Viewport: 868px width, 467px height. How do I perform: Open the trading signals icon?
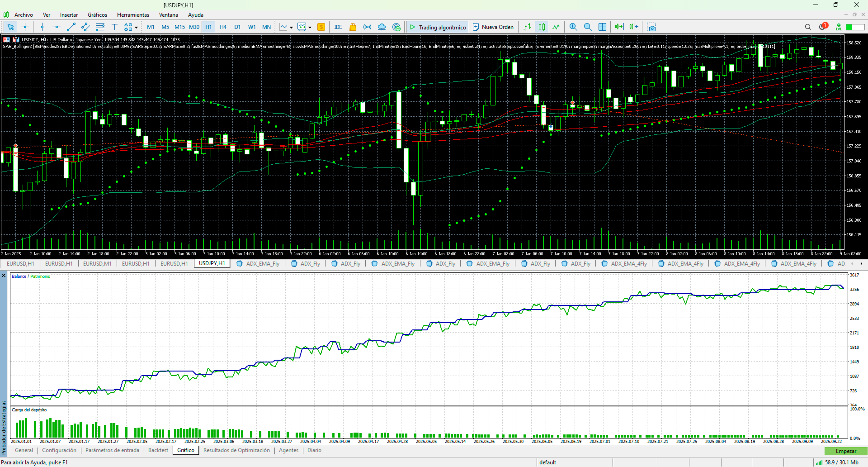[x=368, y=27]
